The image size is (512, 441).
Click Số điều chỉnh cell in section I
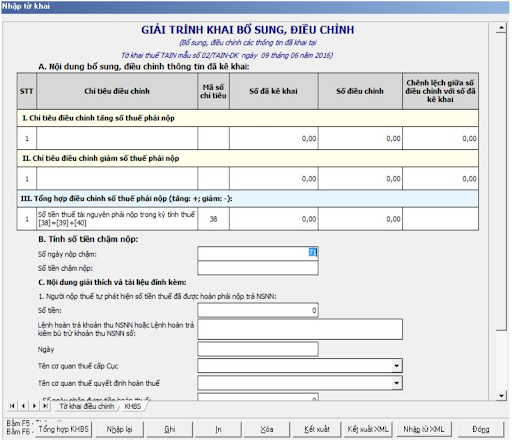[360, 138]
